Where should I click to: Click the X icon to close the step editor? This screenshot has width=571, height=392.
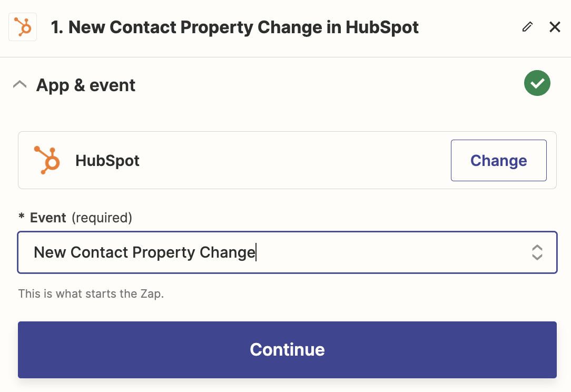pyautogui.click(x=555, y=27)
